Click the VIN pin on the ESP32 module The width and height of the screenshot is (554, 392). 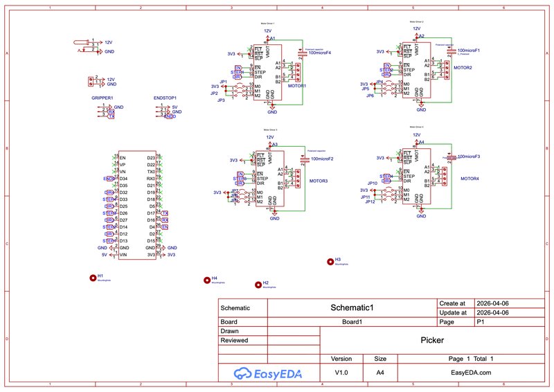pos(123,255)
